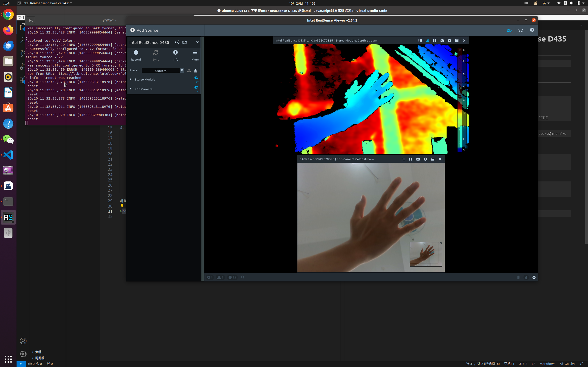
Task: Show histogram chart on Depth stream
Action: [427, 41]
